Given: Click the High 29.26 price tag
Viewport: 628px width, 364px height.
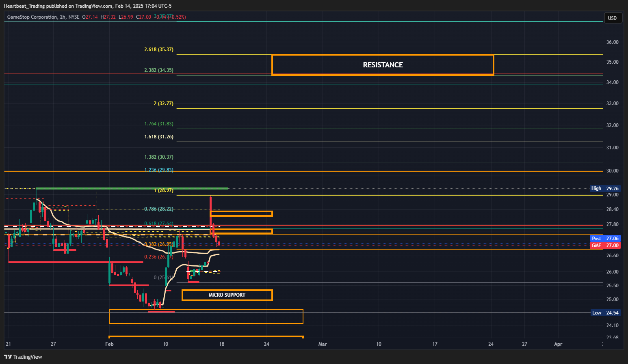Looking at the screenshot, I should 605,188.
